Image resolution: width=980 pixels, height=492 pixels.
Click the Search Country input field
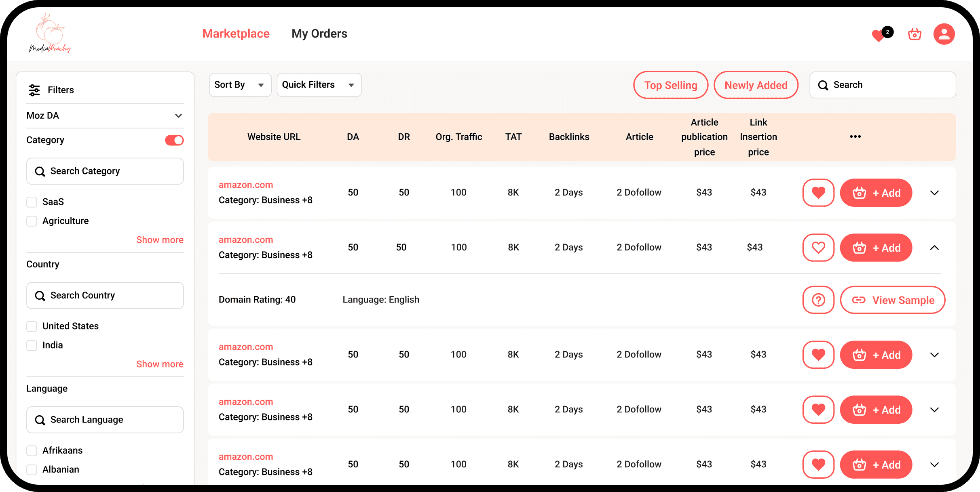(105, 296)
